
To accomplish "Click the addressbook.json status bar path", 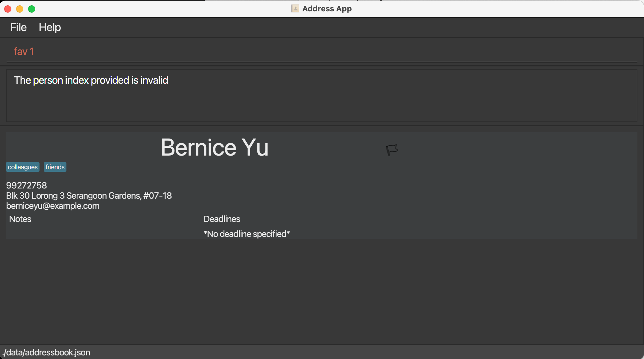I will (46, 352).
